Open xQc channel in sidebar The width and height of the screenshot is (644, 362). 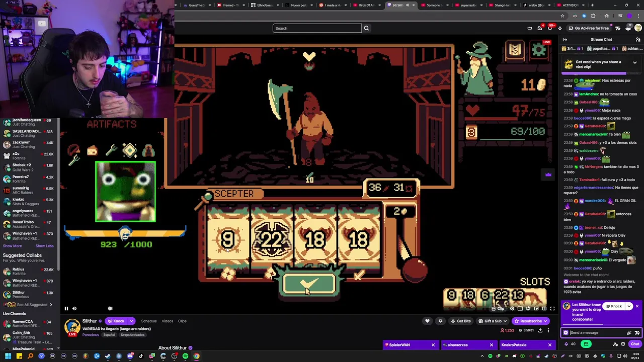tap(30, 156)
